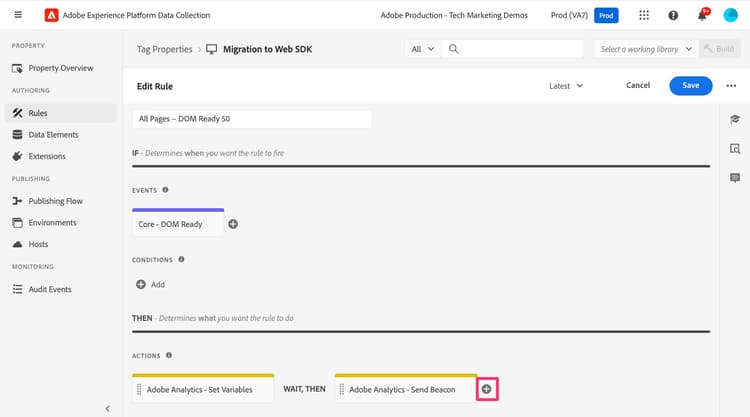Navigate to Extensions in sidebar
The height and width of the screenshot is (417, 750).
click(47, 157)
